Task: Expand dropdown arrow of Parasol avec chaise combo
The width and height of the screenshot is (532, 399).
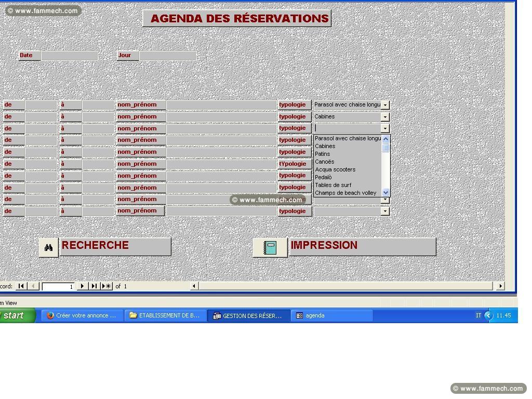Action: click(385, 105)
